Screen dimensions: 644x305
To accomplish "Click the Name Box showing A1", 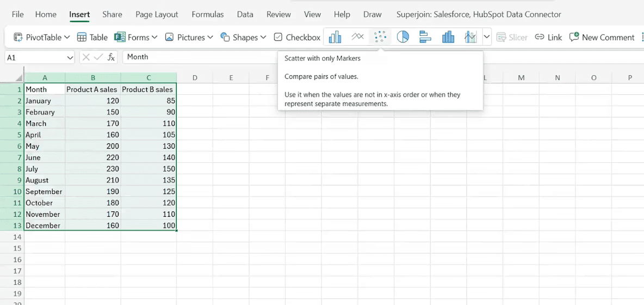I will [35, 58].
